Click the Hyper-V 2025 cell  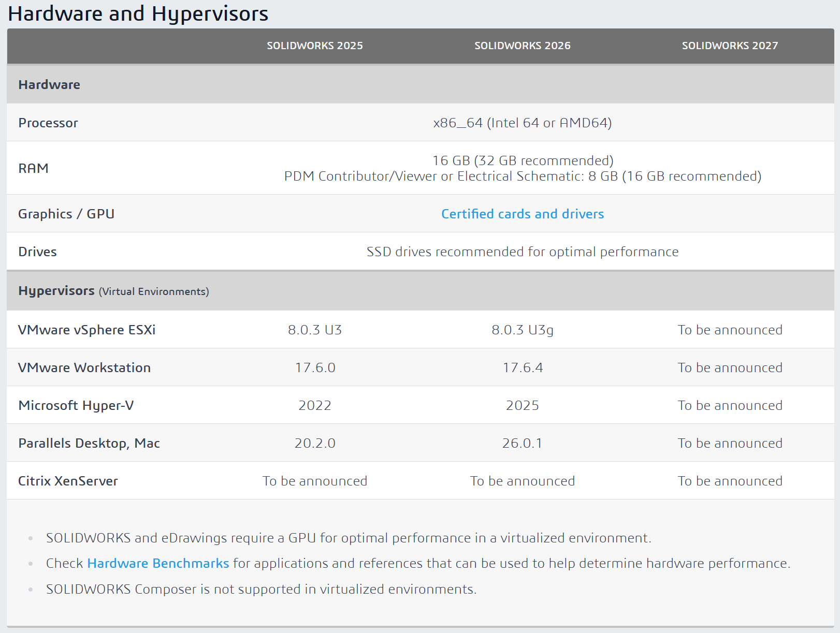pyautogui.click(x=523, y=405)
